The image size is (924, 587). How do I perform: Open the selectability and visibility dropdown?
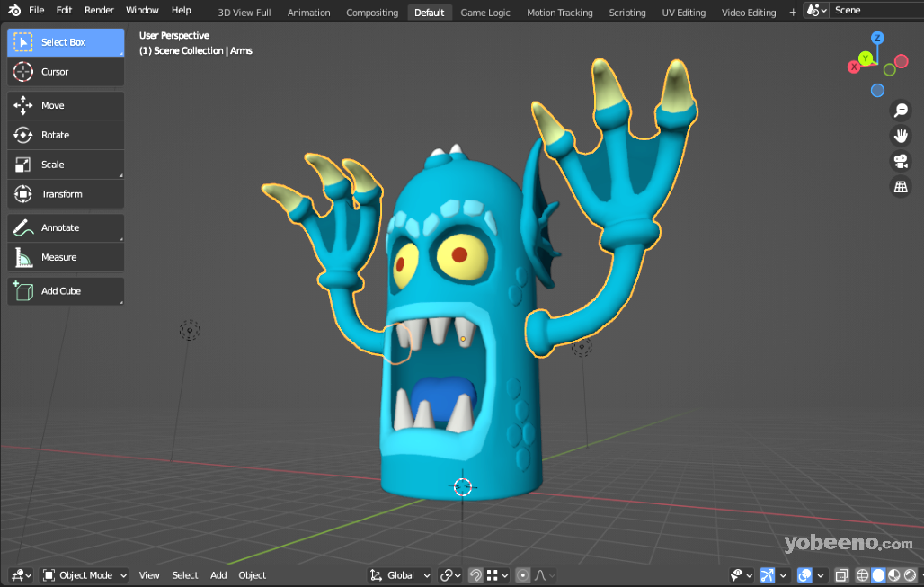click(x=742, y=575)
